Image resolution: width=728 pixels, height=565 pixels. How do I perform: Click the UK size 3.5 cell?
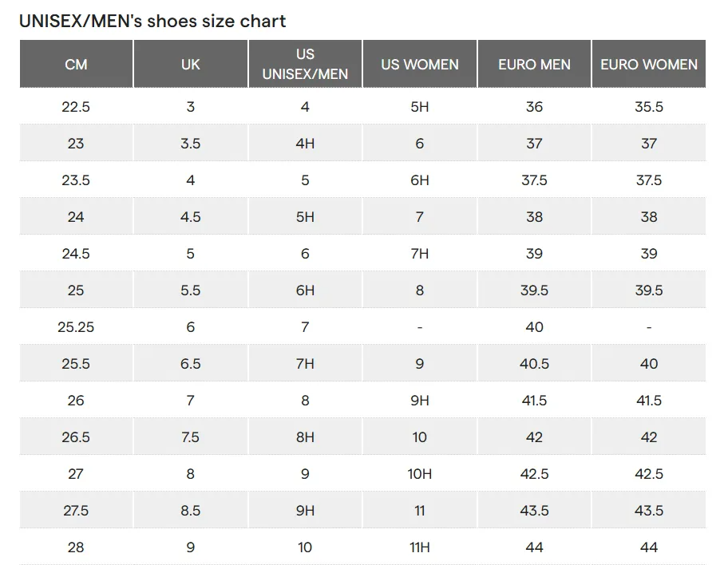[x=190, y=143]
